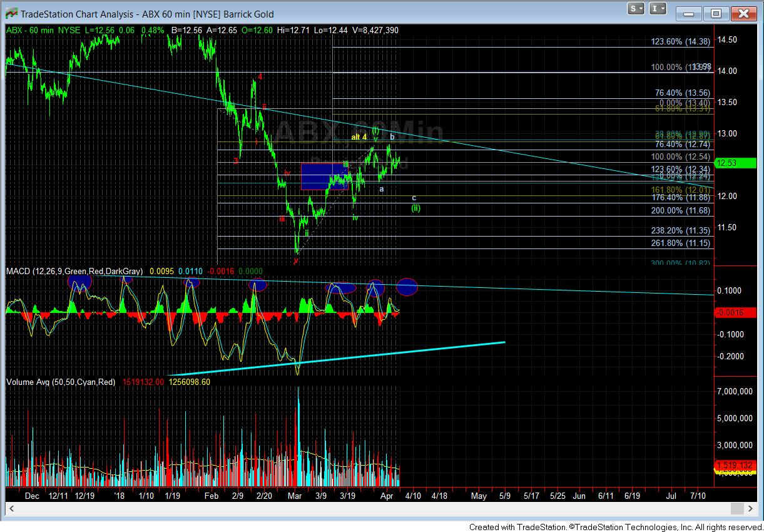Click the 176.40% (11.88) Fibonacci label
Viewport: 764px width, 532px height.
click(x=681, y=197)
